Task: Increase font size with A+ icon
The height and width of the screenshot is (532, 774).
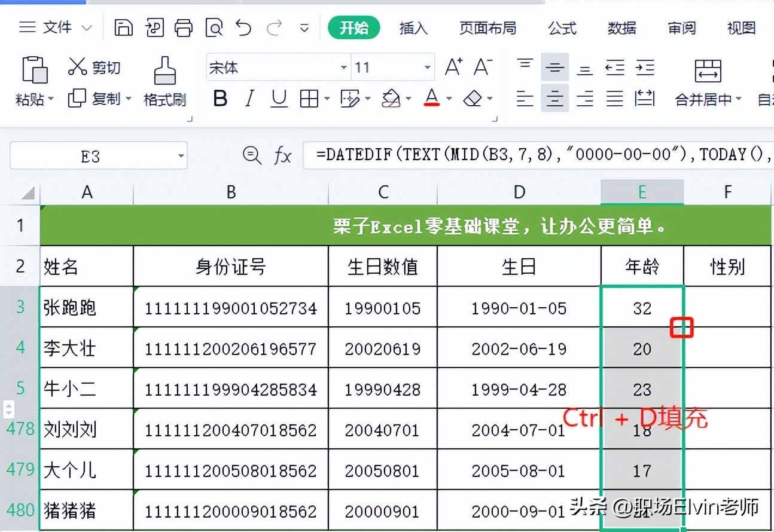Action: tap(453, 68)
